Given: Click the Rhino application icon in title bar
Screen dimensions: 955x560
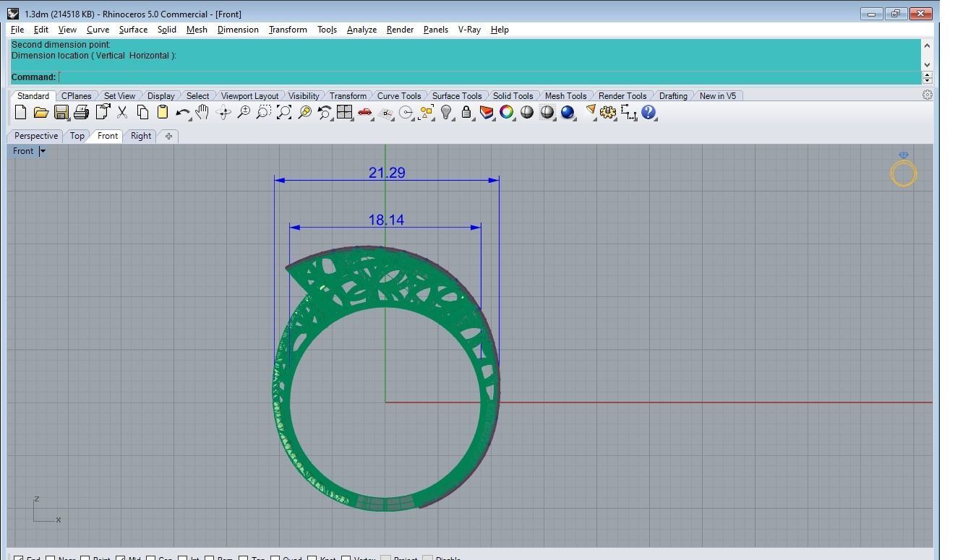Looking at the screenshot, I should click(x=13, y=14).
